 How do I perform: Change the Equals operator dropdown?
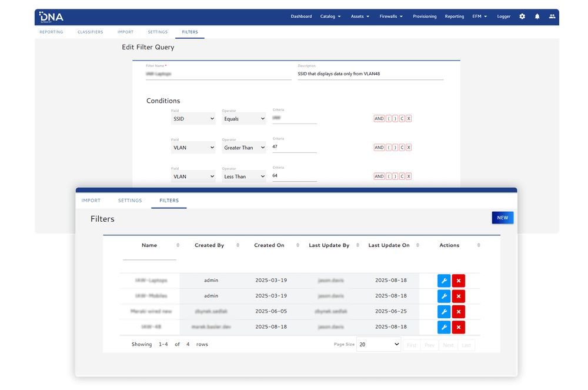[x=244, y=119]
